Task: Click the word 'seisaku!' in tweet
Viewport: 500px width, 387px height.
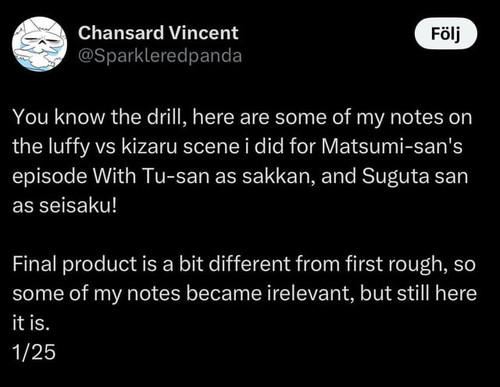Action: point(78,205)
